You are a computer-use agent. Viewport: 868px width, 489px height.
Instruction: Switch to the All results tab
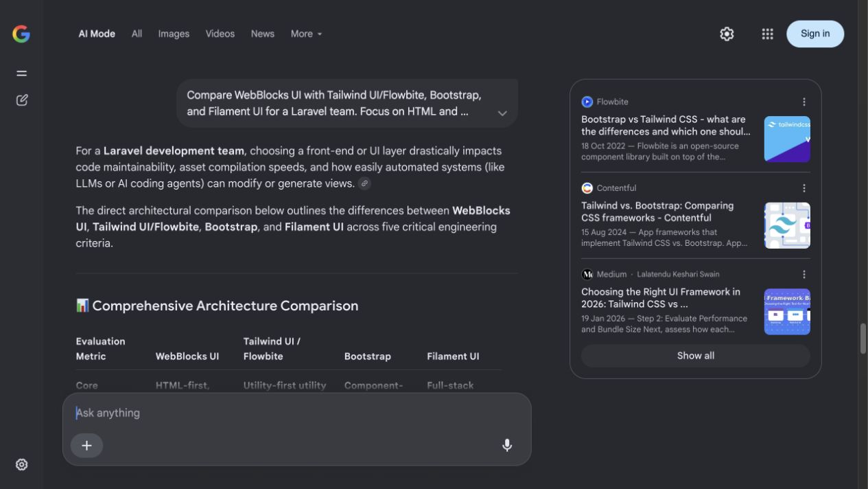point(137,34)
